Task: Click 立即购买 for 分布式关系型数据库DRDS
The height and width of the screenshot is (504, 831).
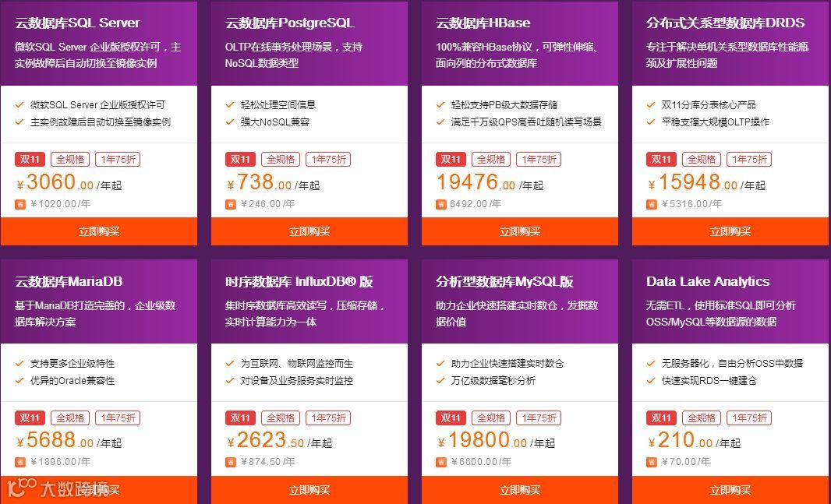Action: coord(730,231)
